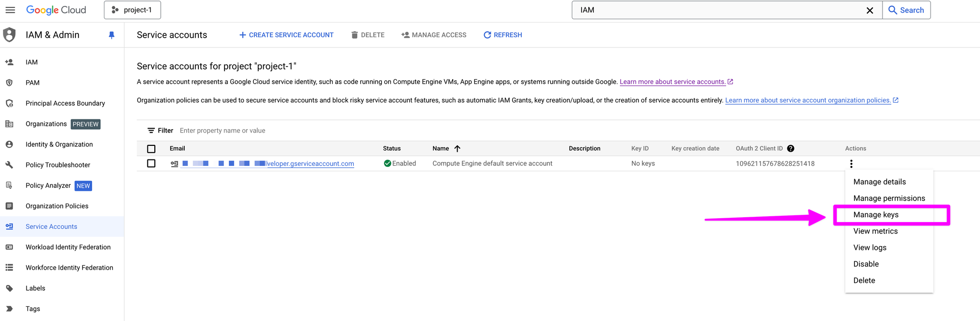Click the OAuth client ID 109621157678628251418
Image resolution: width=980 pixels, height=321 pixels.
[x=775, y=163]
